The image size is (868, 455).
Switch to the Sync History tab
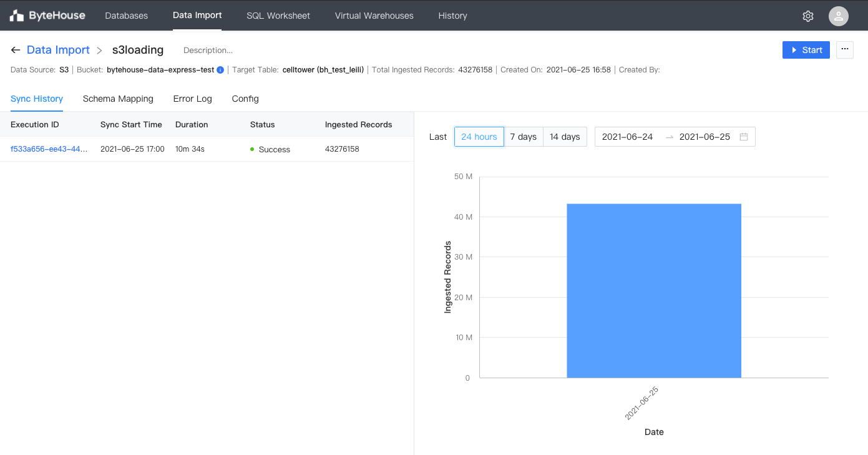click(x=37, y=99)
